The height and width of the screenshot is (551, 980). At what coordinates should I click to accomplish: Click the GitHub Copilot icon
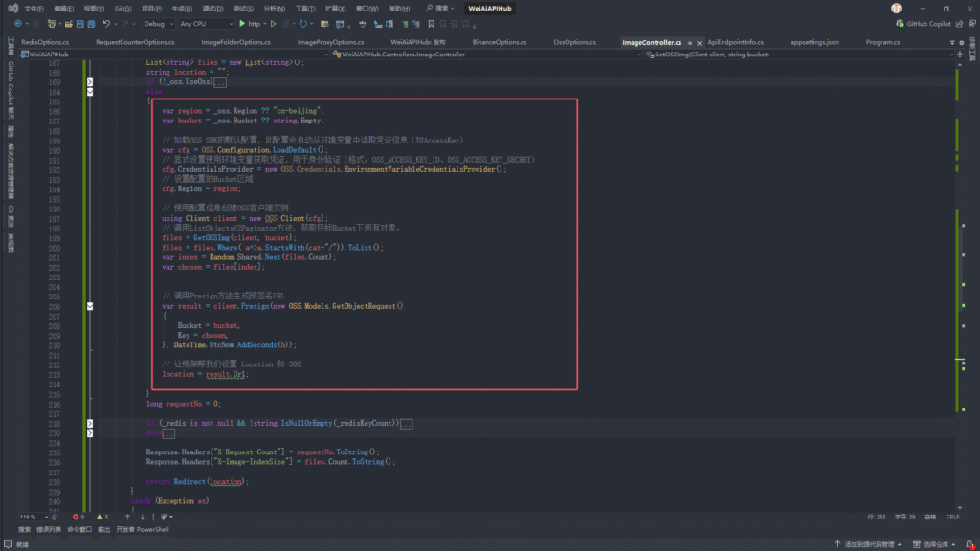pos(898,24)
